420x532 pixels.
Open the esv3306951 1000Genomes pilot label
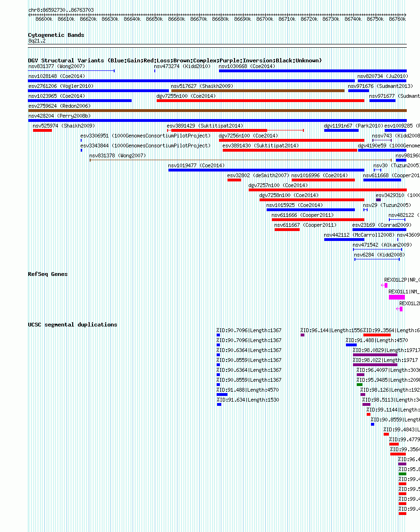pos(145,136)
